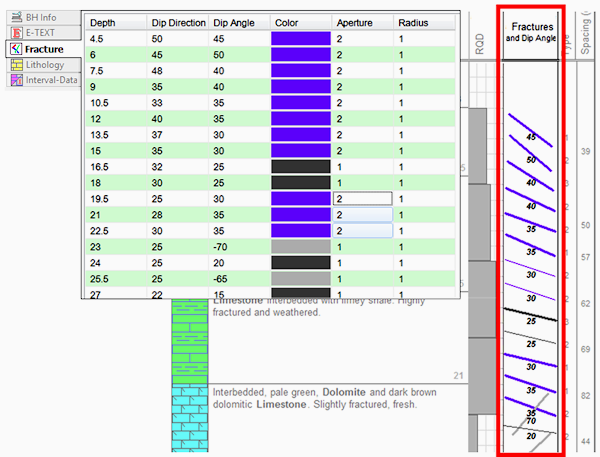Click the Dip Direction column header
Image resolution: width=600 pixels, height=457 pixels.
pos(176,22)
